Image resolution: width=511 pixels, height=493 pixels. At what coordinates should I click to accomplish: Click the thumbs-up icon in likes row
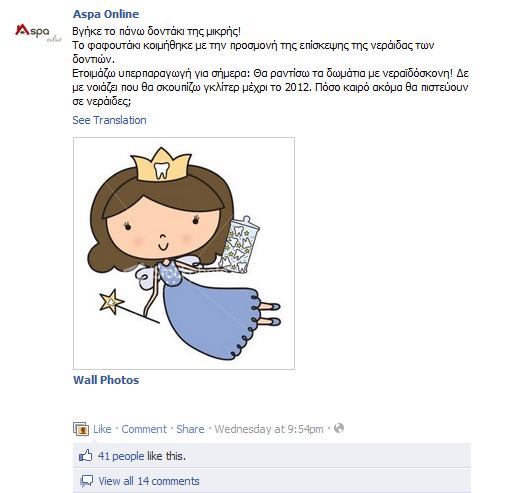[x=85, y=455]
